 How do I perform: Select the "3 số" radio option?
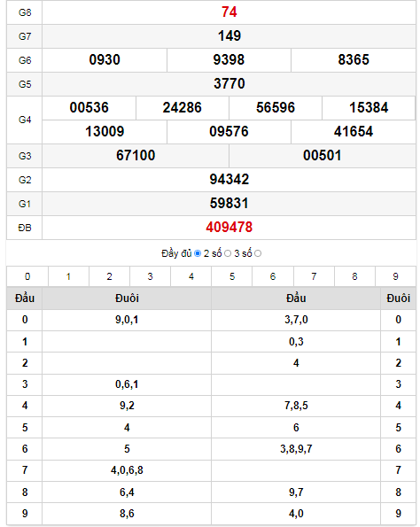pos(258,253)
